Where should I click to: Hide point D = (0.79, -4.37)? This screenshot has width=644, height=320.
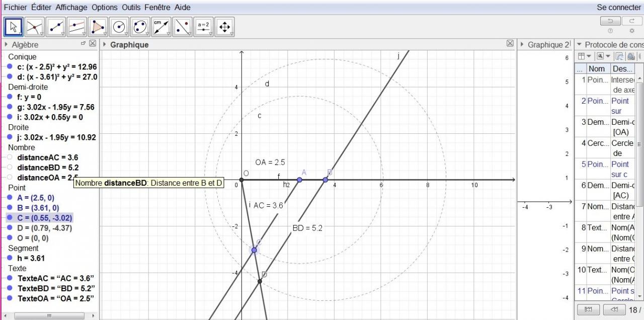tap(10, 227)
